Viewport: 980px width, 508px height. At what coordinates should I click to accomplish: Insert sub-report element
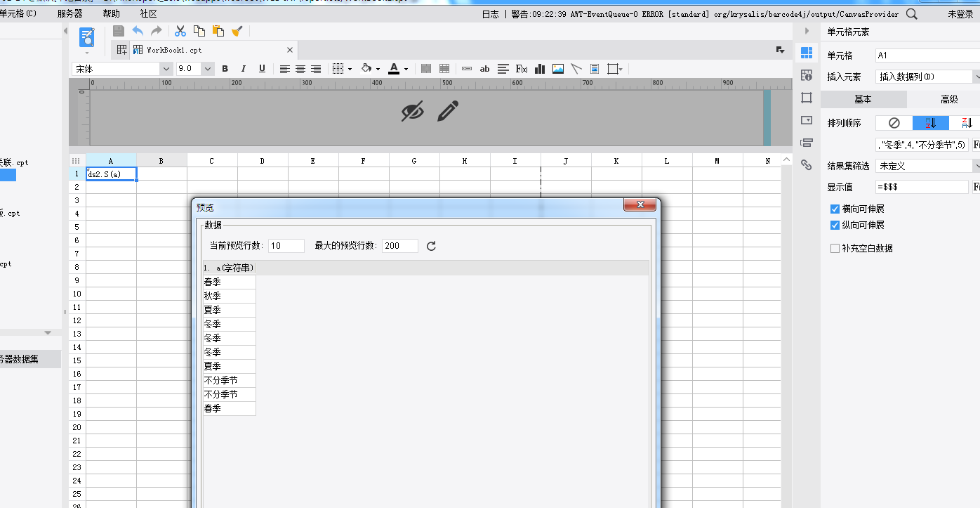tap(595, 69)
